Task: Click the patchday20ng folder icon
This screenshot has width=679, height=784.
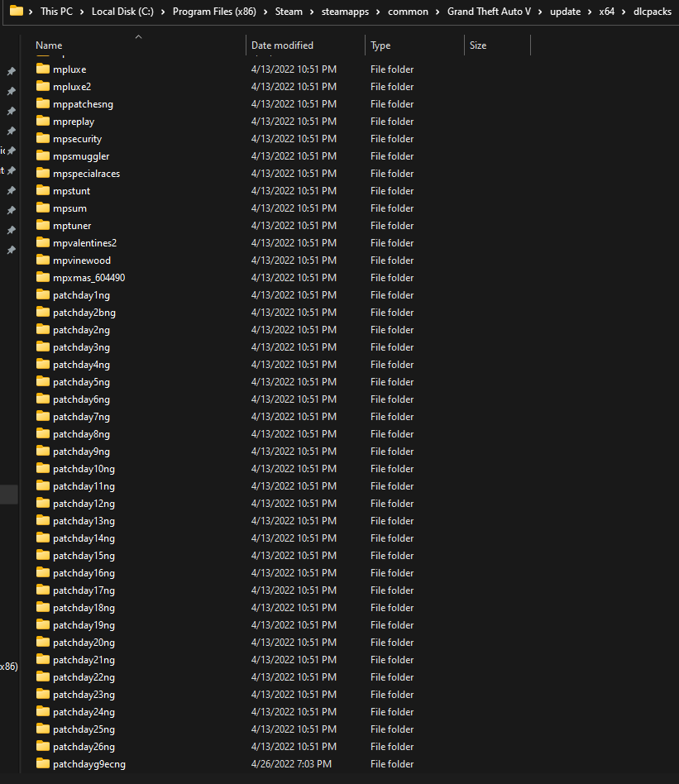Action: 43,643
